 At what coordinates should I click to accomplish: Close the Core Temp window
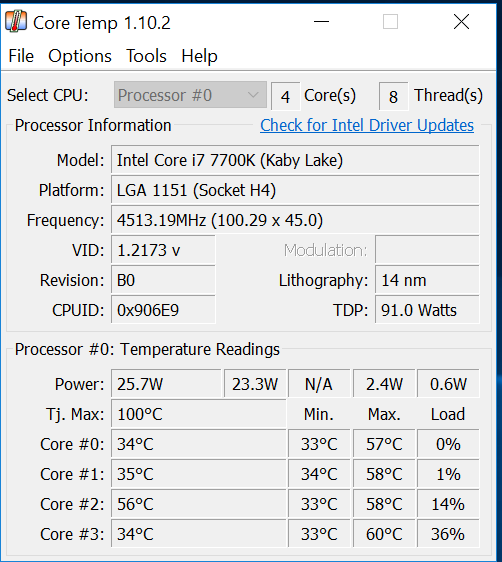click(x=461, y=22)
